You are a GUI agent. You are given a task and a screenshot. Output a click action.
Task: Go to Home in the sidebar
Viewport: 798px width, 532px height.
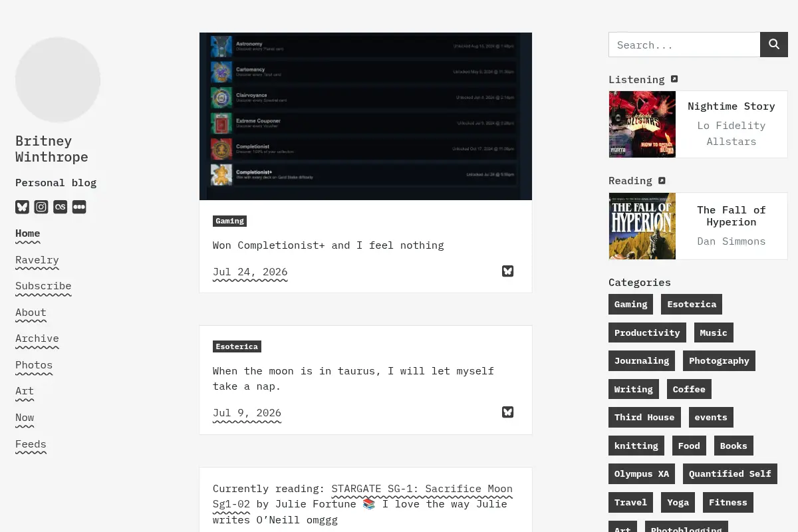coord(28,233)
